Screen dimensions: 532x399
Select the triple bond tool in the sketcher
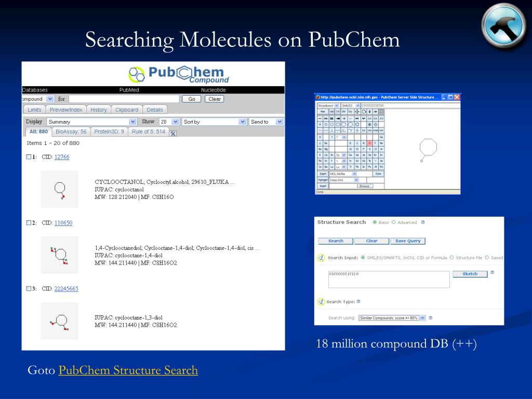pyautogui.click(x=332, y=118)
